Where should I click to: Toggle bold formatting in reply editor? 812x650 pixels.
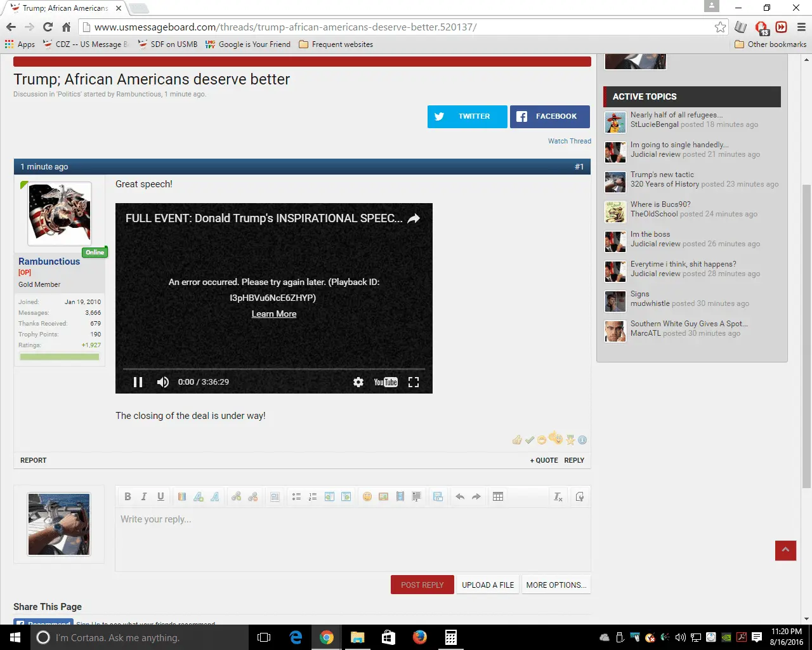(128, 496)
